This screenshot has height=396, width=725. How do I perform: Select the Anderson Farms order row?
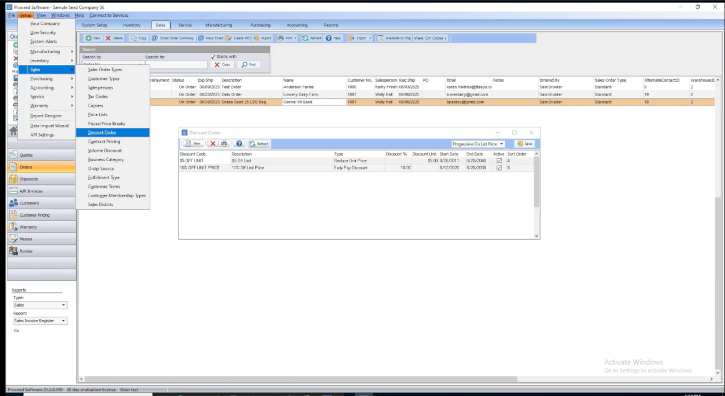pyautogui.click(x=396, y=87)
